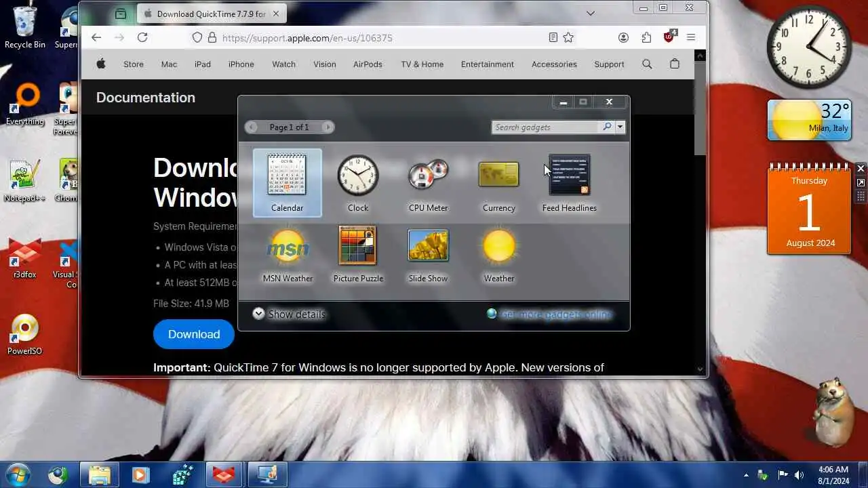868x488 pixels.
Task: Select the Download QuickTime 7.7.9 tab
Action: point(212,14)
